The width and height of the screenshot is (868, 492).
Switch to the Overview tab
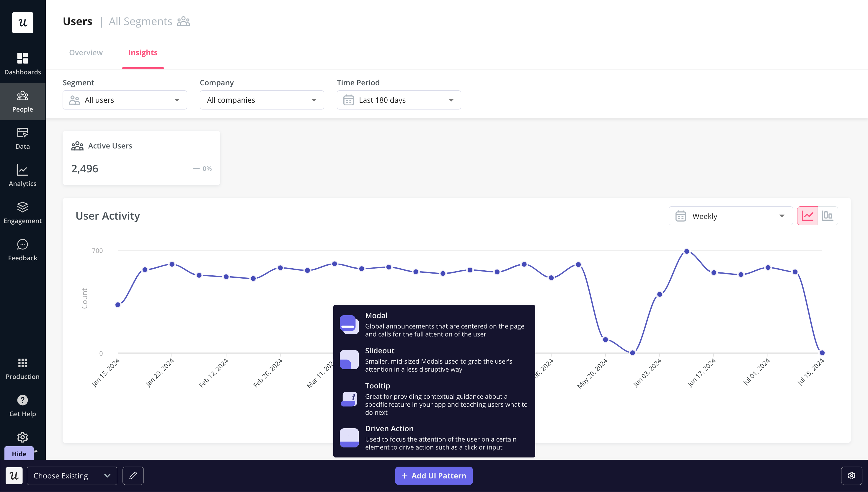tap(85, 53)
